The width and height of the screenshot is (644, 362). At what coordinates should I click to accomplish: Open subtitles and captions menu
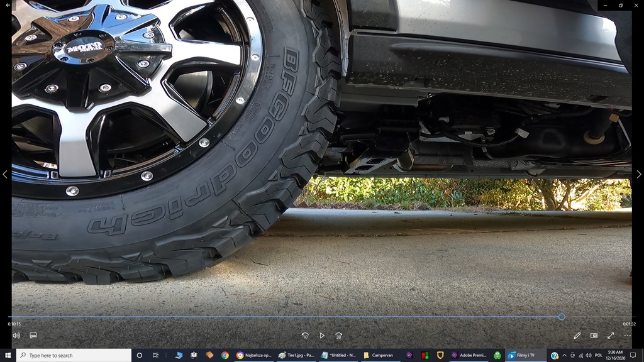(33, 336)
